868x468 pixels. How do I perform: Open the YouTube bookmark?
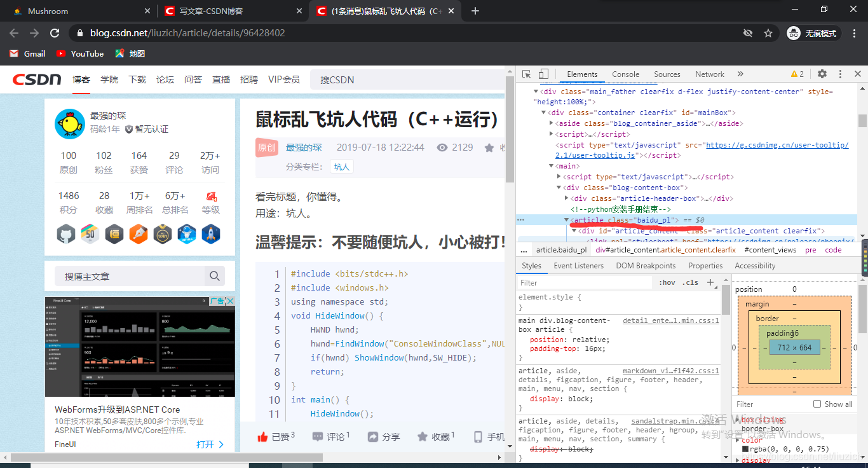tap(80, 53)
